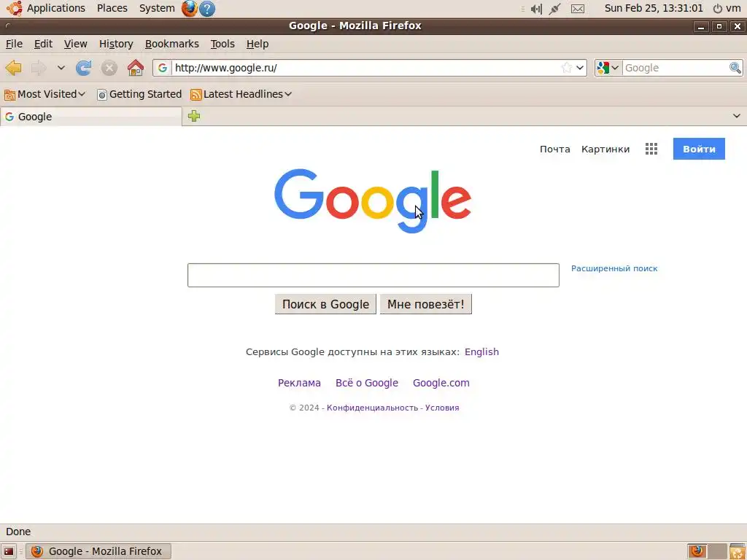Viewport: 747px width, 560px height.
Task: Open the Всё о Google link
Action: (366, 383)
